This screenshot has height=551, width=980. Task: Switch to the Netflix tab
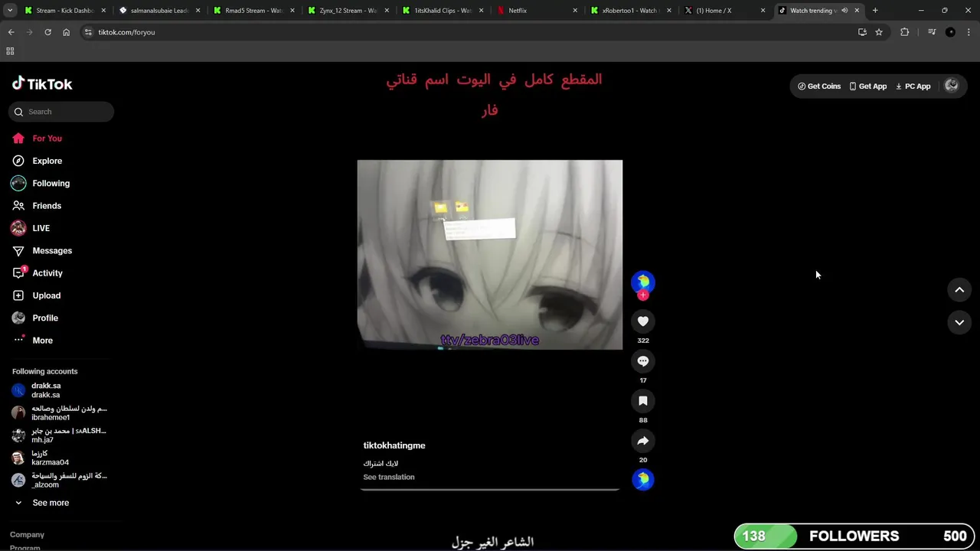pos(538,11)
